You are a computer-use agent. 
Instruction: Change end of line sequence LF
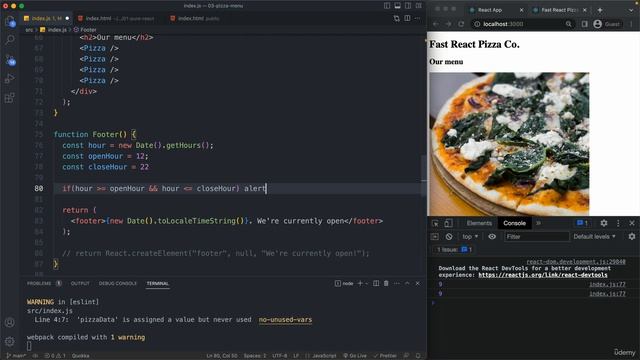coord(296,356)
